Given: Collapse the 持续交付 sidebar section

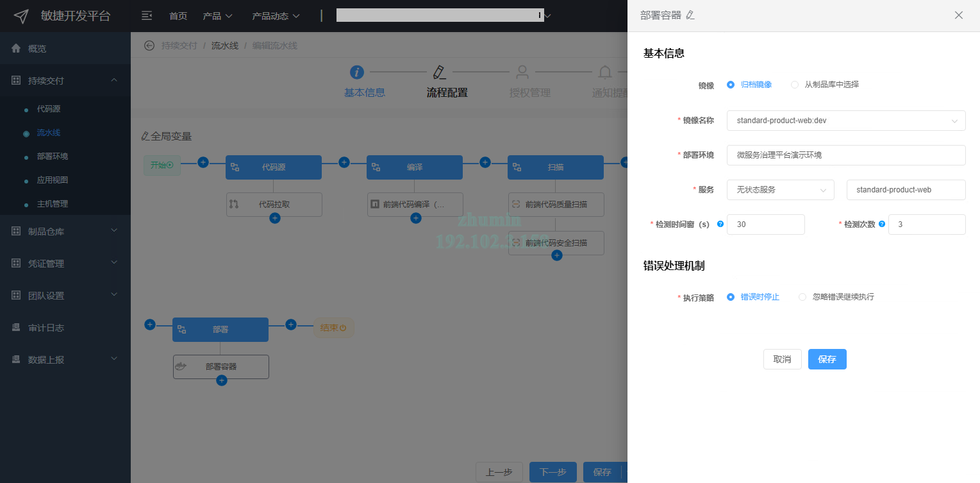Looking at the screenshot, I should (x=65, y=80).
